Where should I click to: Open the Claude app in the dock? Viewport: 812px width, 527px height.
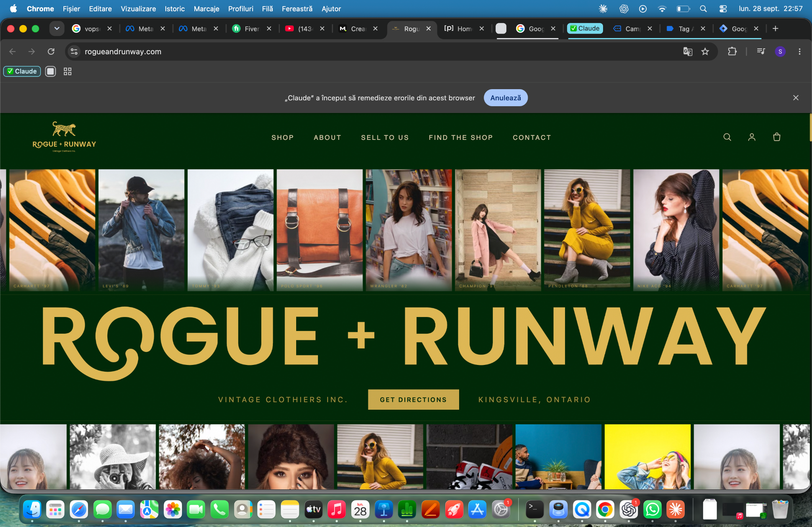pyautogui.click(x=676, y=510)
